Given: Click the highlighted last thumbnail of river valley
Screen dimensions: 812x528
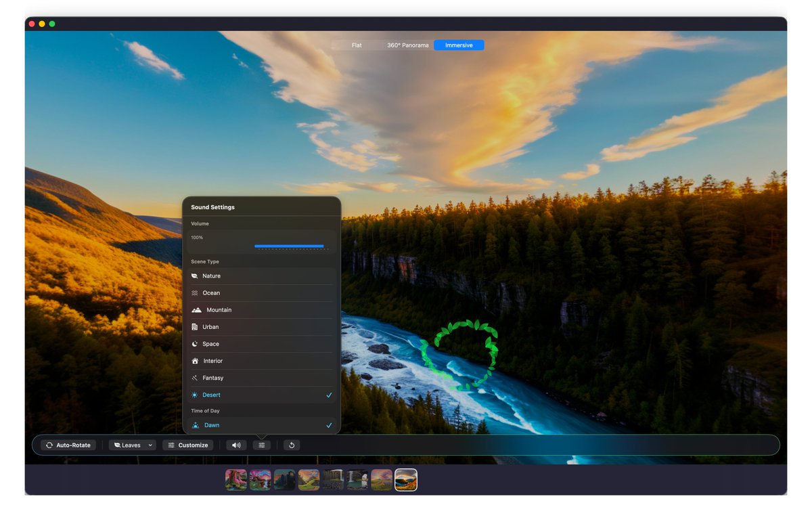Looking at the screenshot, I should click(406, 480).
